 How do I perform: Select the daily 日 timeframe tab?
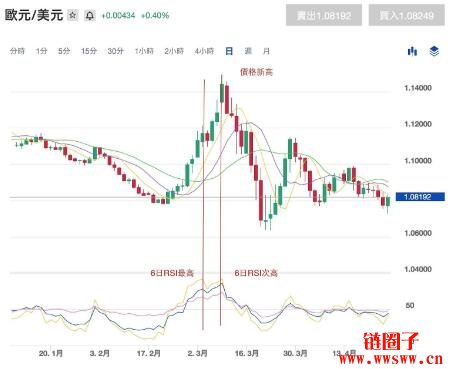(x=229, y=51)
